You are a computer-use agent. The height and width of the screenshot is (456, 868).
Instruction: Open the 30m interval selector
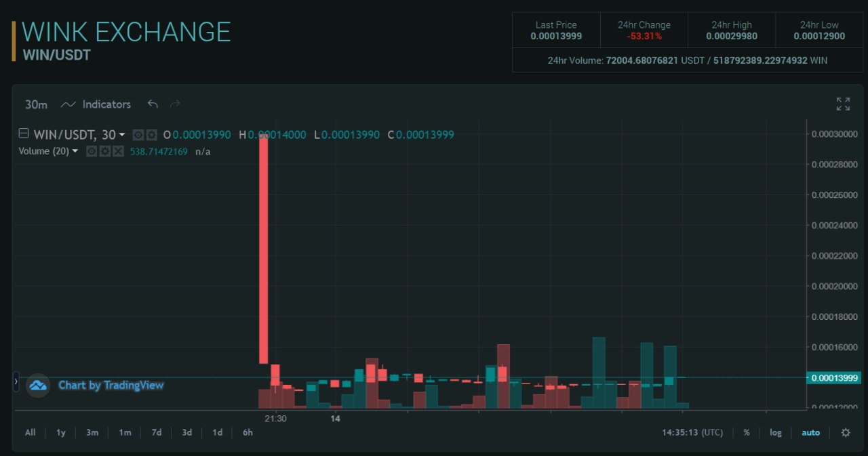[x=37, y=104]
